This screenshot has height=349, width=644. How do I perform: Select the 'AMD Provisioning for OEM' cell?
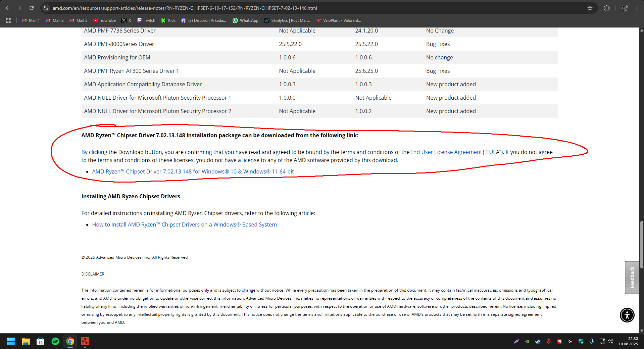pyautogui.click(x=117, y=57)
